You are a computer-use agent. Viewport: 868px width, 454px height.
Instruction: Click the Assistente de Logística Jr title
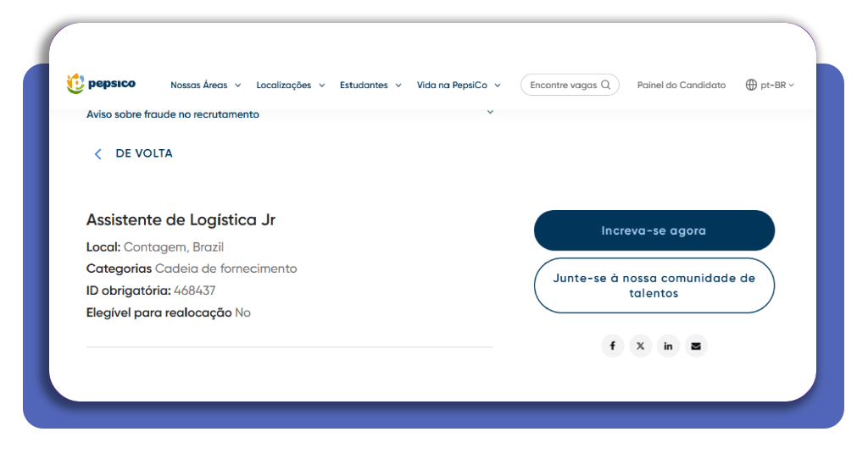(x=181, y=220)
